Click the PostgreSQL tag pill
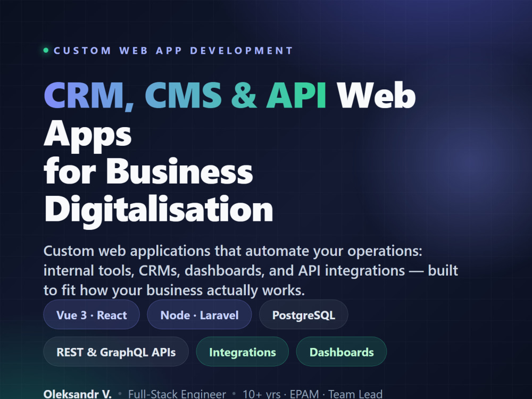Image resolution: width=532 pixels, height=399 pixels. pyautogui.click(x=304, y=314)
